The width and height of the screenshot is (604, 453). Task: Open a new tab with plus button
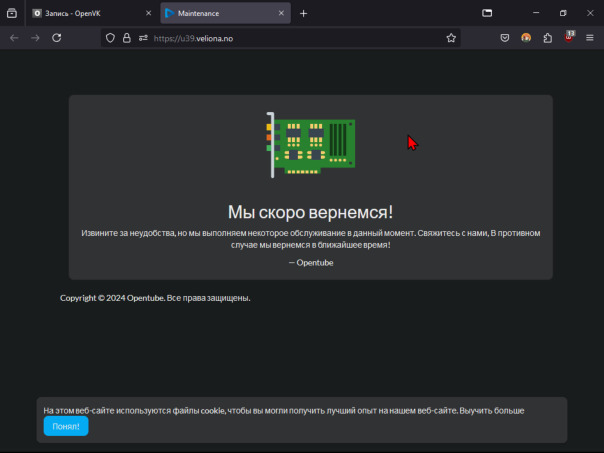coord(304,13)
